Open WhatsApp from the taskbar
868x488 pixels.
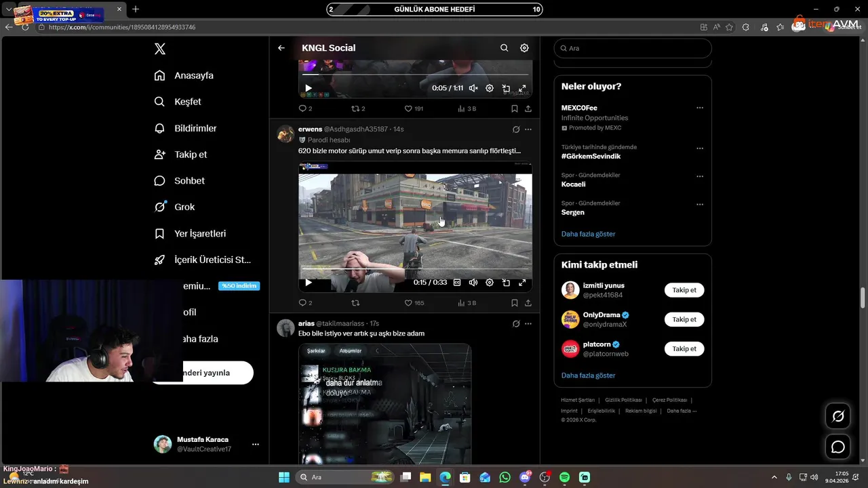click(505, 477)
